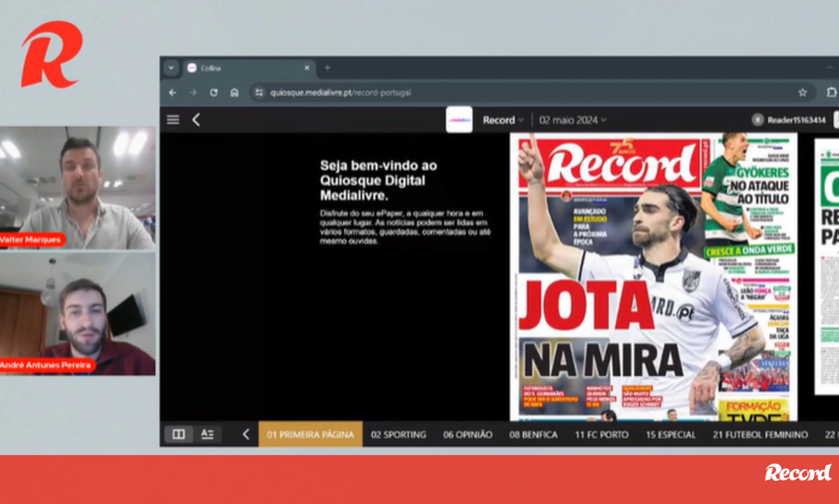
Task: Open the hamburger menu in the kiosk header
Action: tap(173, 120)
